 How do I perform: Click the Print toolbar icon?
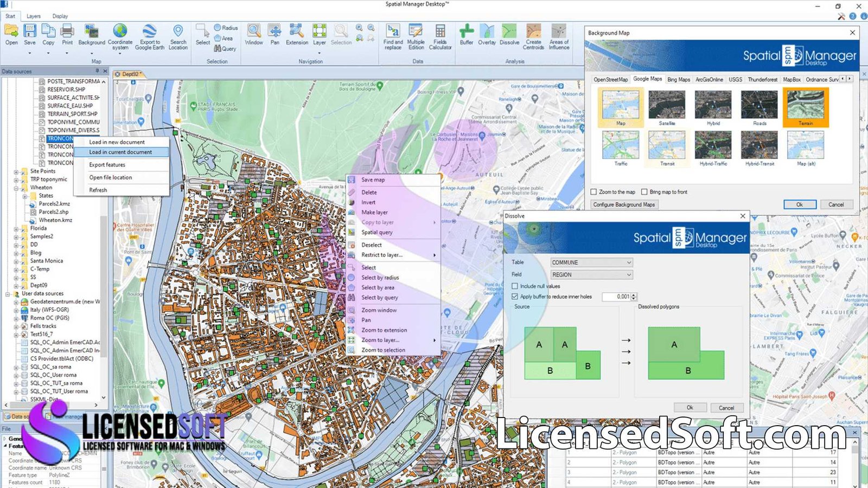point(67,35)
